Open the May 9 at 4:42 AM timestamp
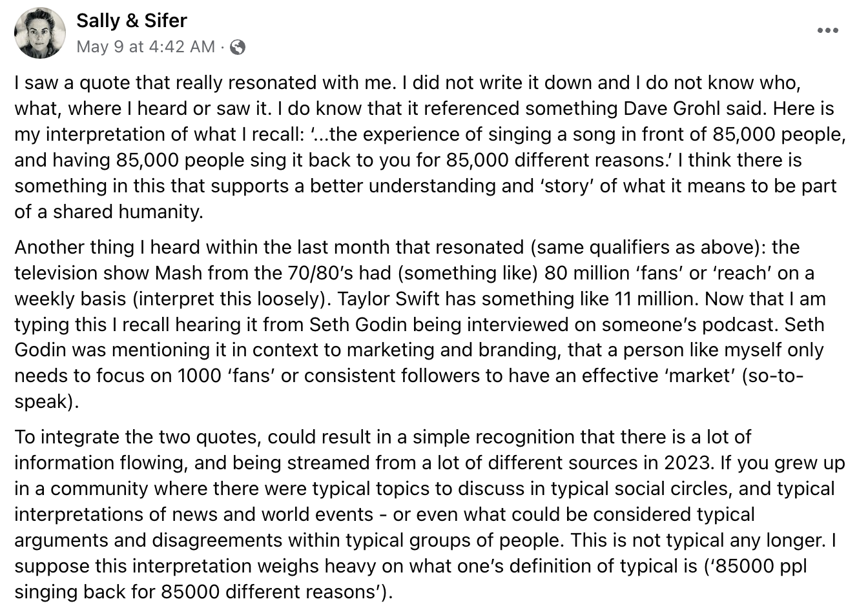This screenshot has height=608, width=868. point(145,47)
